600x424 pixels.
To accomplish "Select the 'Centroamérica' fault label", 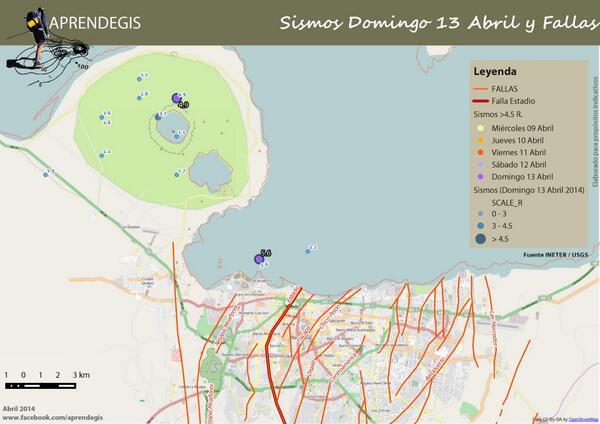I will coord(345,368).
